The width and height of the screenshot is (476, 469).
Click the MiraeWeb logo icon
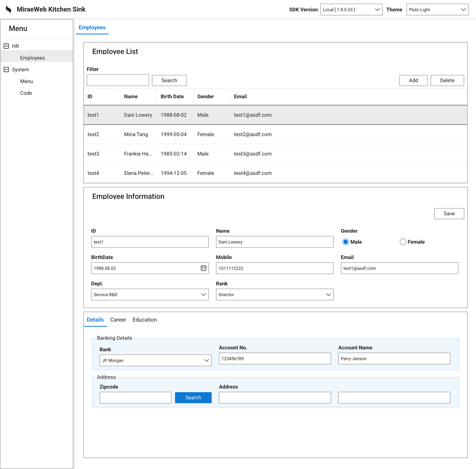pyautogui.click(x=8, y=9)
